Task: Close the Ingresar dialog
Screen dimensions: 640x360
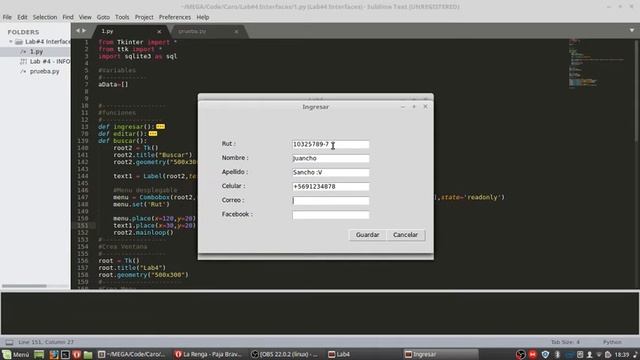Action: click(x=425, y=107)
